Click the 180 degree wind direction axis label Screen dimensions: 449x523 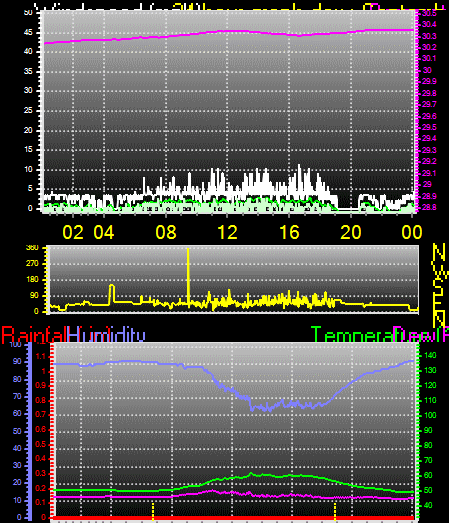(32, 279)
